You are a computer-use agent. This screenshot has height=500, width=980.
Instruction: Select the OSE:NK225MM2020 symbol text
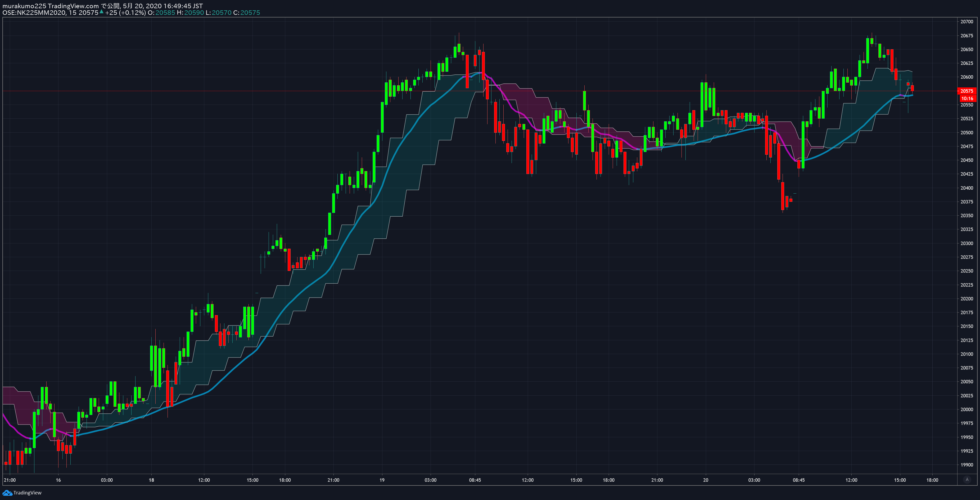[x=34, y=12]
